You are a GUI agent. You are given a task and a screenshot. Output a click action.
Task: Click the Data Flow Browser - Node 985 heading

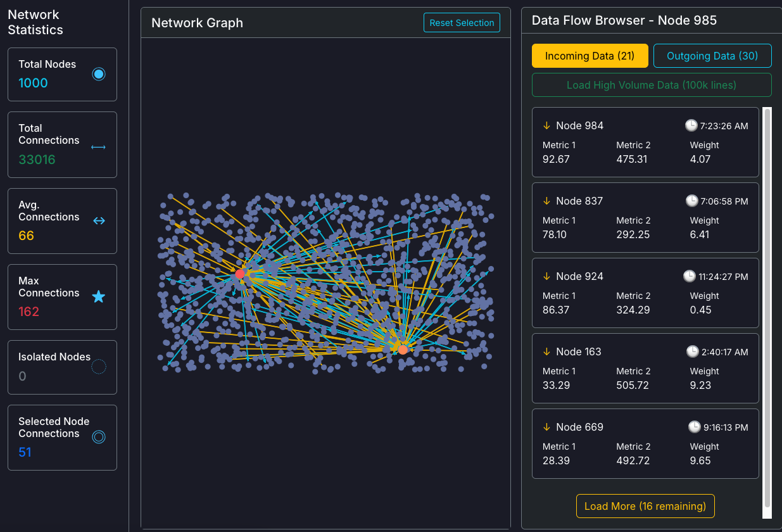(624, 20)
